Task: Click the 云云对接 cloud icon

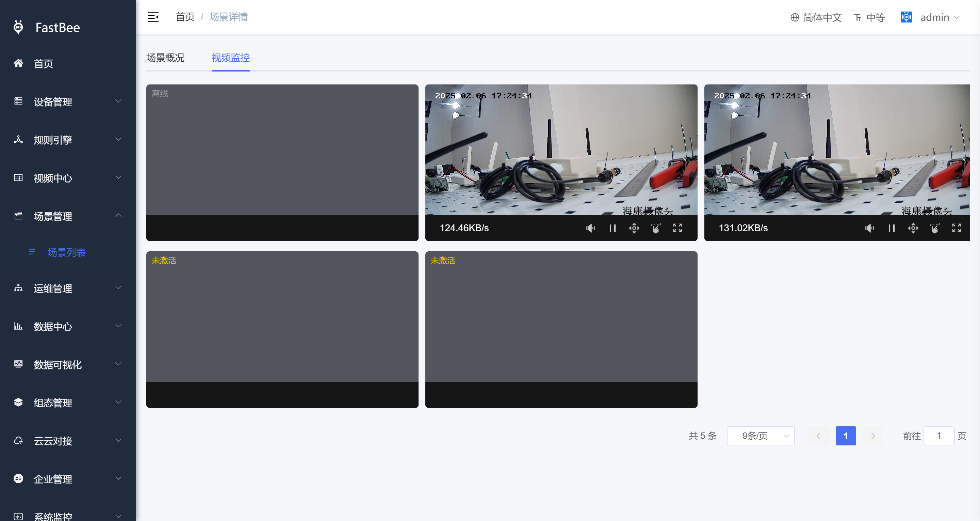Action: (18, 441)
